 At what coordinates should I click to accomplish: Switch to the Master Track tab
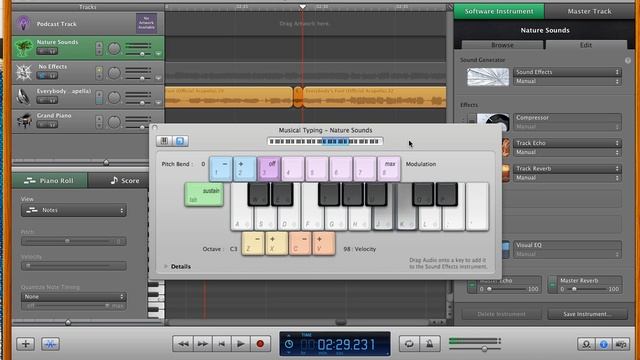589,11
